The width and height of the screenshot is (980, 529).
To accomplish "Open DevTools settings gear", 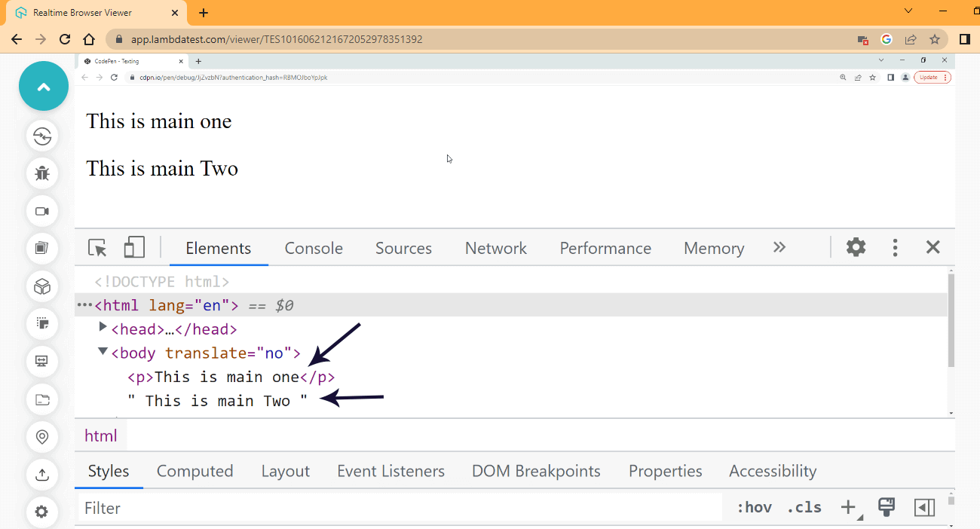I will 856,247.
